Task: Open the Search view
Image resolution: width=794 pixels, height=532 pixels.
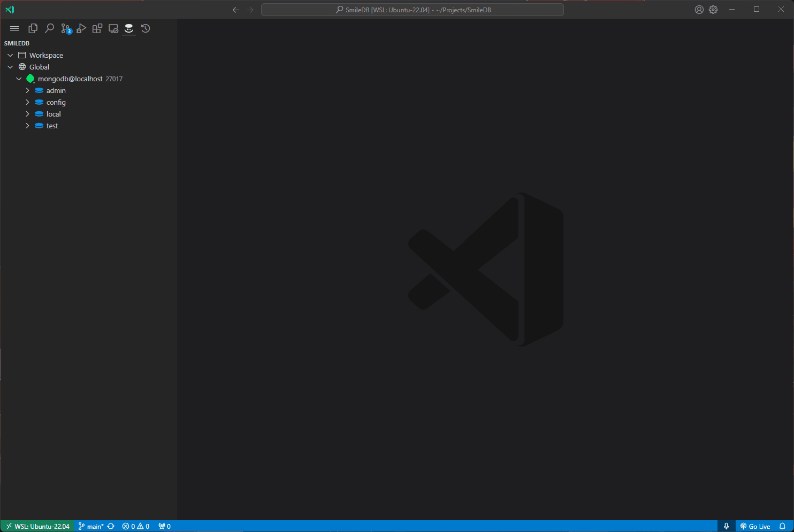Action: [x=49, y=28]
